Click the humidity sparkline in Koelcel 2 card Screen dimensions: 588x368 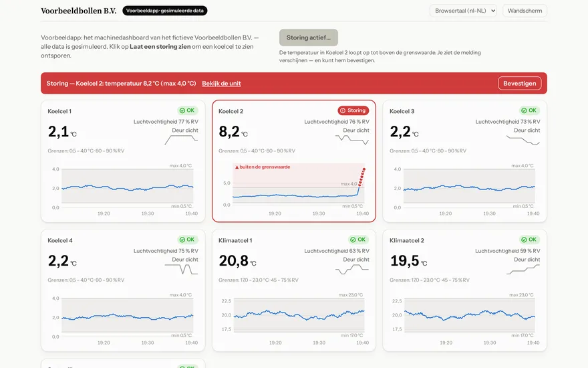click(x=352, y=140)
